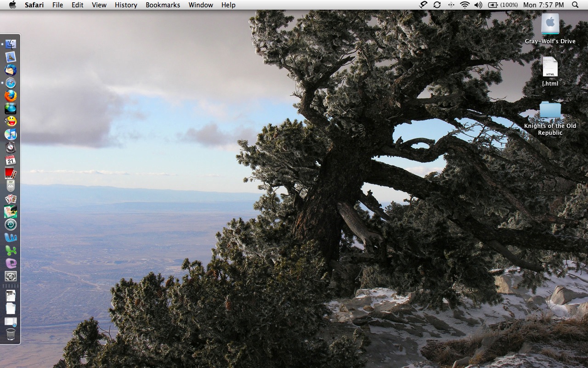Screen dimensions: 588x368
Task: Open the Edit menu
Action: tap(77, 5)
